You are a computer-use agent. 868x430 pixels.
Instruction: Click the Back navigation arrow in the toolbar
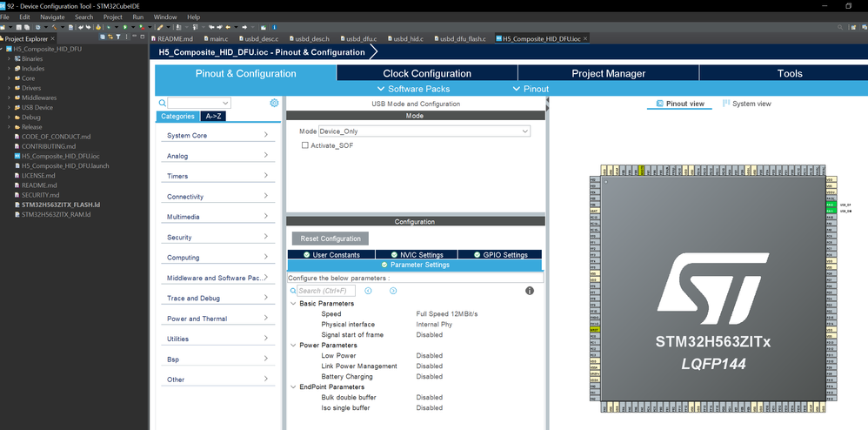pos(228,27)
